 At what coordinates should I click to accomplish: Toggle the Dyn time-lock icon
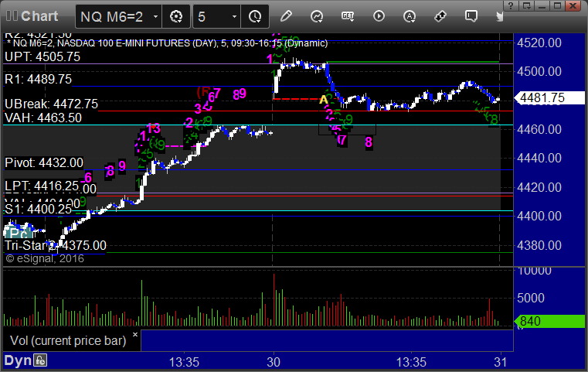[x=40, y=360]
